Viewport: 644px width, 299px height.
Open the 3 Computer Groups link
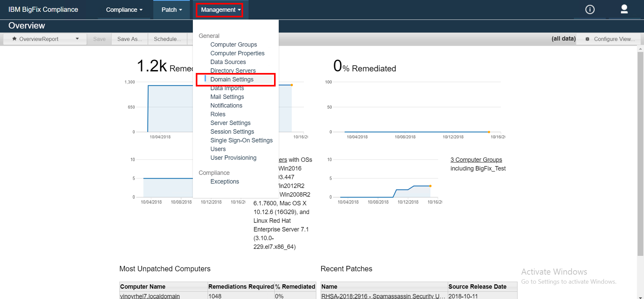(476, 159)
